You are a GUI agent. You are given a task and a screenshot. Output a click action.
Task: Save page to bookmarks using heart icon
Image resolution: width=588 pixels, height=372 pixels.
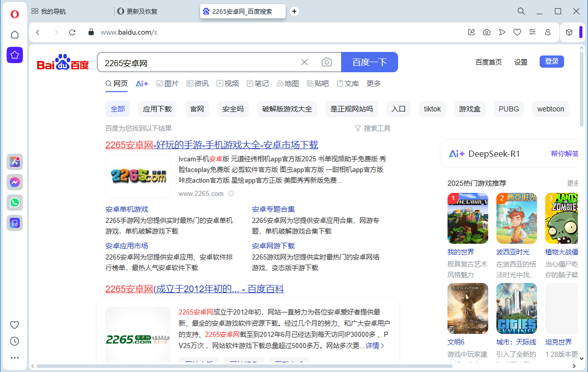click(517, 32)
